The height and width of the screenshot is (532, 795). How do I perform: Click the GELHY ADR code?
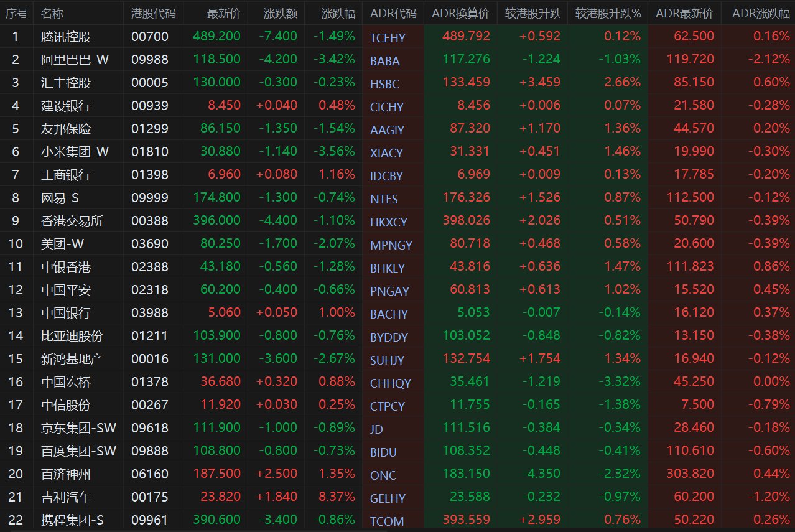coord(388,498)
